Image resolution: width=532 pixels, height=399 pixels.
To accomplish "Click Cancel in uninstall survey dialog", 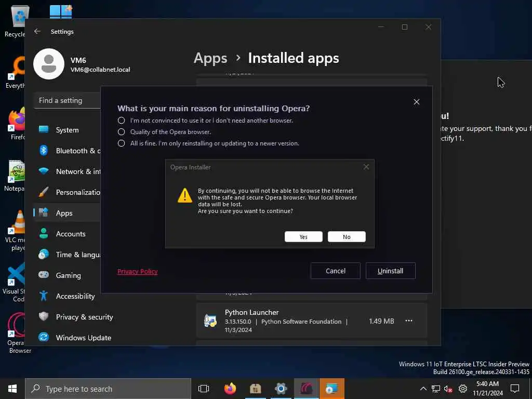I will [335, 271].
